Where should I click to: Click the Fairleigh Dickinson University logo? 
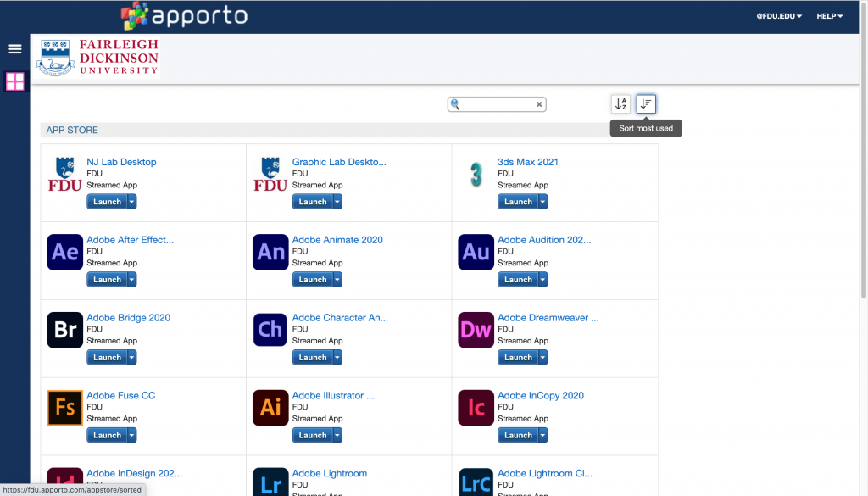click(97, 57)
